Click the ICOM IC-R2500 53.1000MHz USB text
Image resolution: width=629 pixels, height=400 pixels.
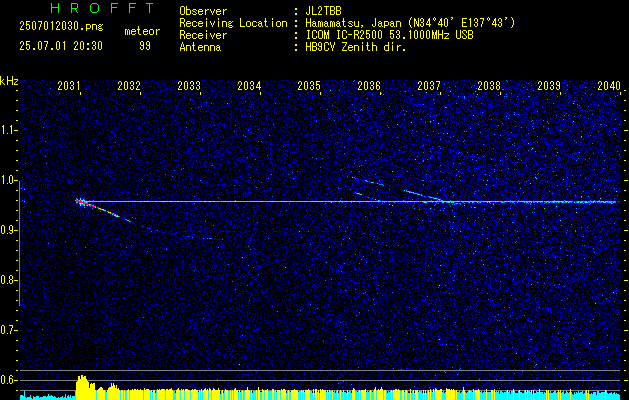[389, 35]
